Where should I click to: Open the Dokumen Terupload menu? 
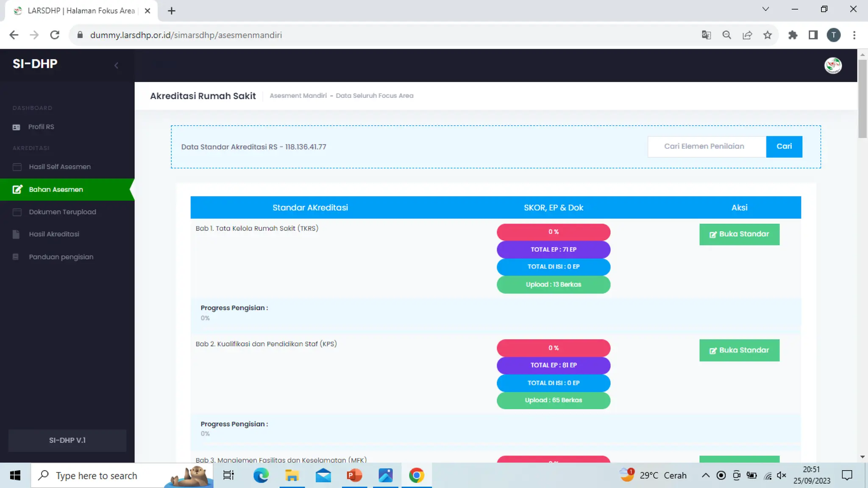click(62, 212)
